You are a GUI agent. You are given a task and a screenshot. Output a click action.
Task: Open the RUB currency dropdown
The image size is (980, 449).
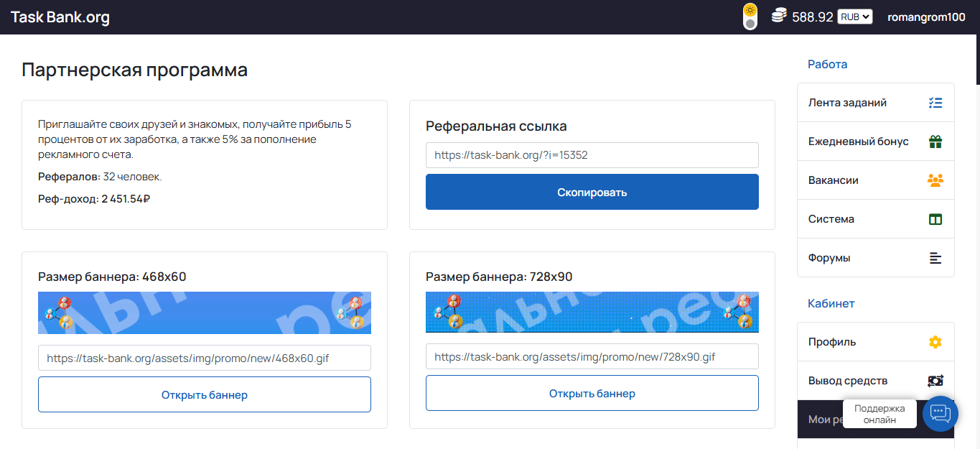pyautogui.click(x=854, y=17)
